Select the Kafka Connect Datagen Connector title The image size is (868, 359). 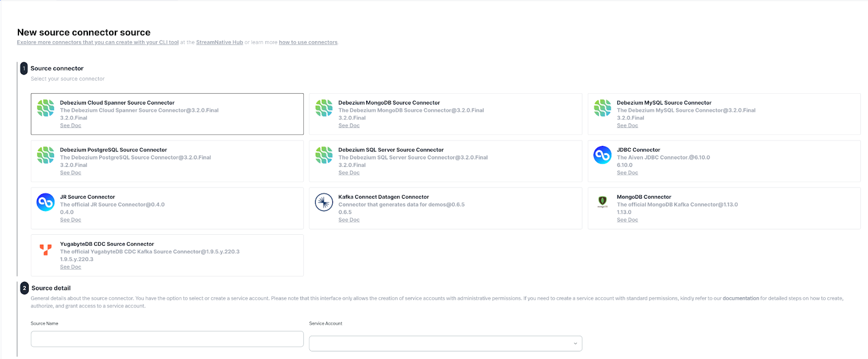click(383, 197)
